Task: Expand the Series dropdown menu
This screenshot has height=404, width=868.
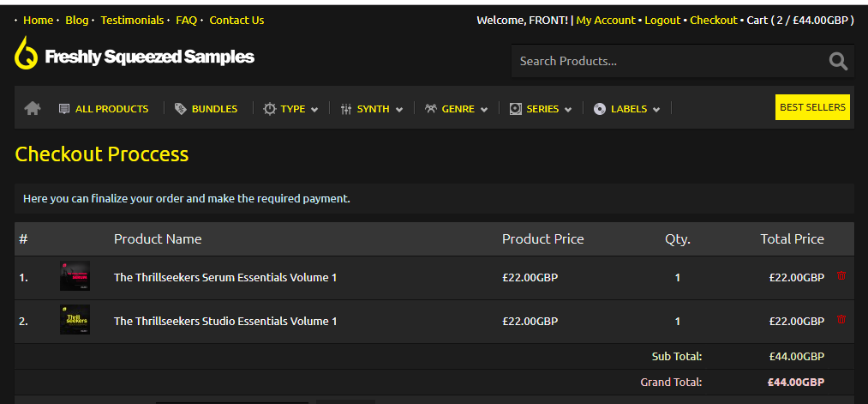Action: point(542,109)
